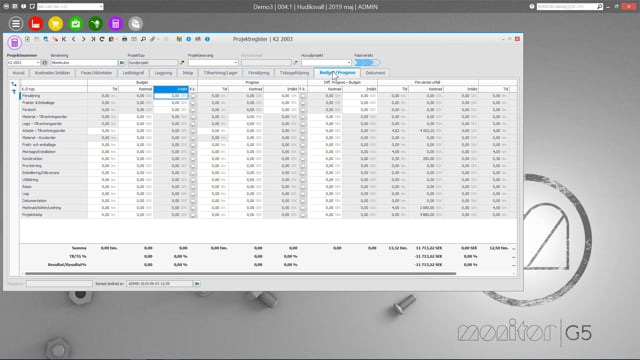
Task: Click the blue button beside Benämning field
Action: pos(122,63)
